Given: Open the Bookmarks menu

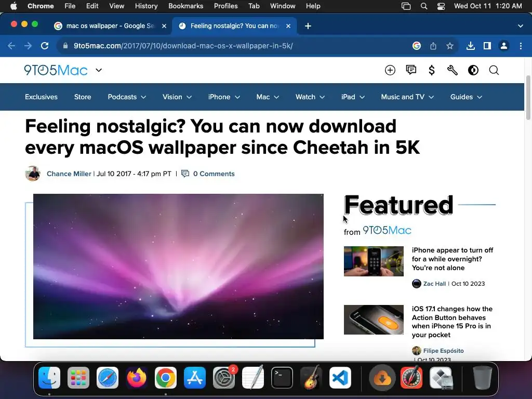Looking at the screenshot, I should (185, 6).
